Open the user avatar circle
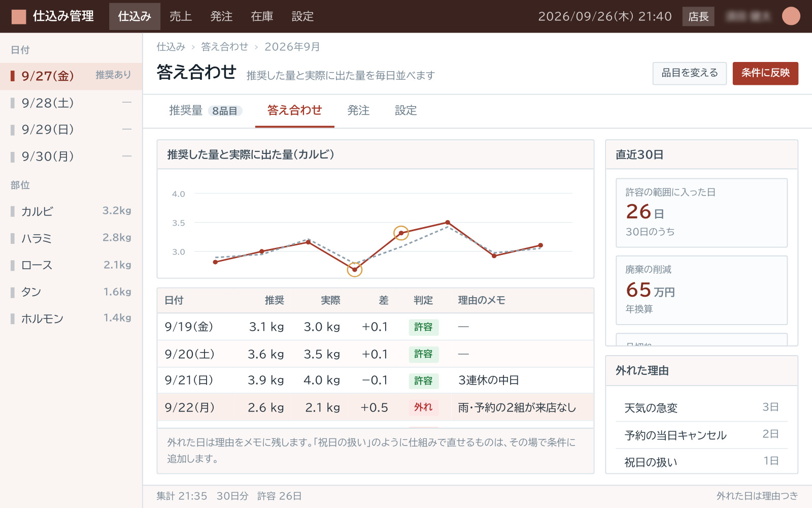Viewport: 812px width, 508px height. click(x=791, y=16)
